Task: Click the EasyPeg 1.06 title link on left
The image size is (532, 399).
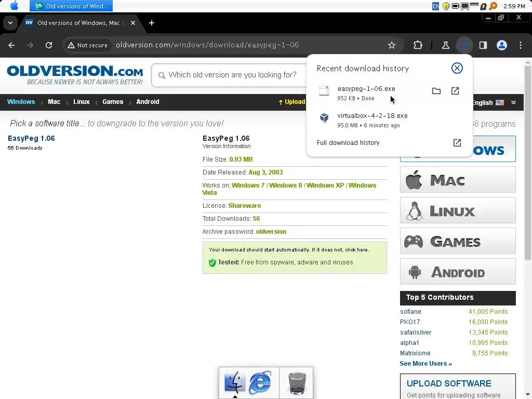Action: (31, 138)
